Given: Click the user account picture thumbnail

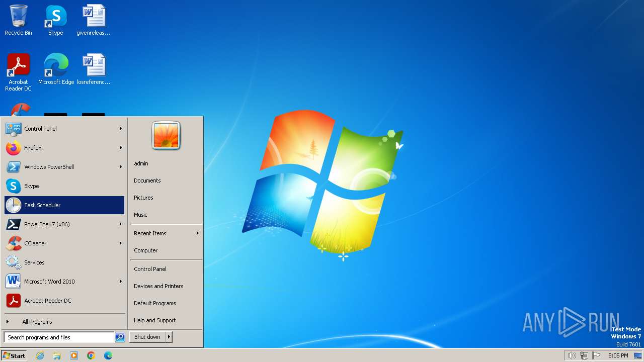Looking at the screenshot, I should (x=166, y=136).
